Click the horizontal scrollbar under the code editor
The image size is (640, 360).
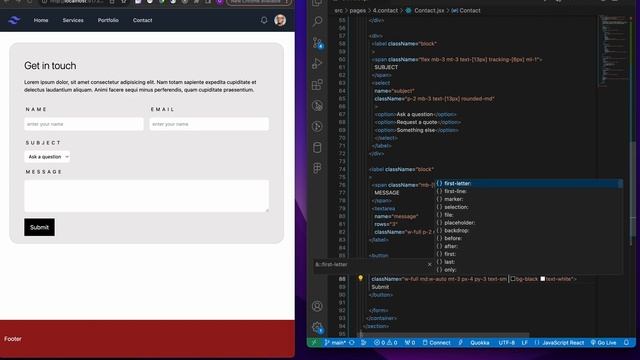[444, 335]
